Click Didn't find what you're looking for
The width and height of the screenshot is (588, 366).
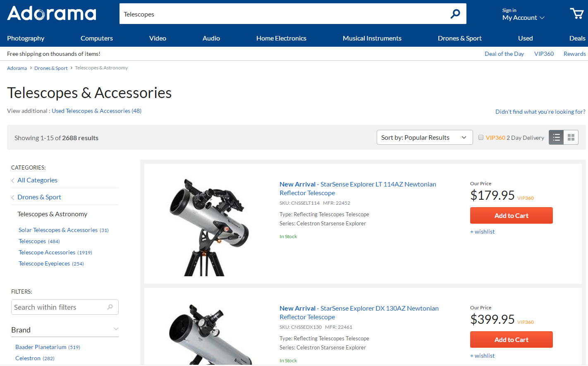click(x=540, y=112)
